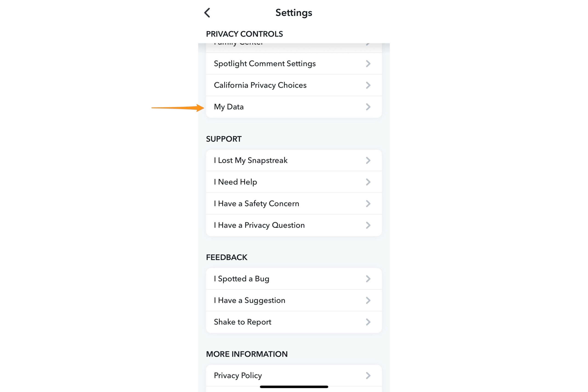Open I Have a Suggestion
Screen dimensions: 588x392
249,300
